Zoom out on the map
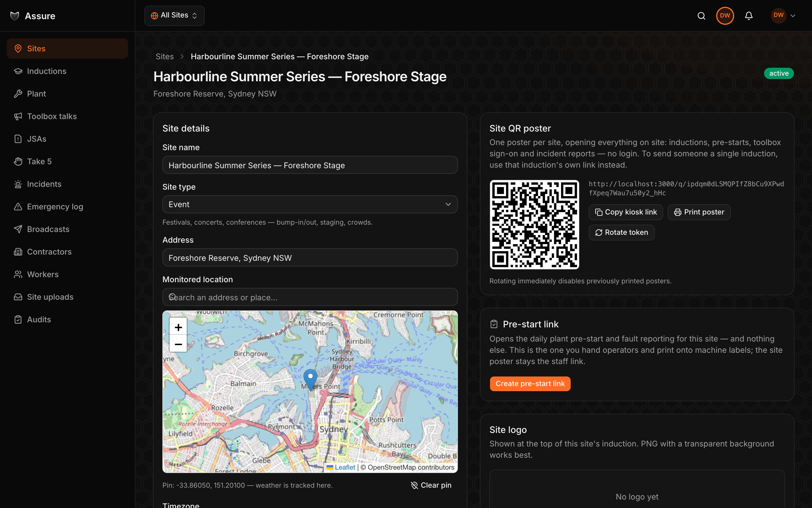 pyautogui.click(x=178, y=344)
